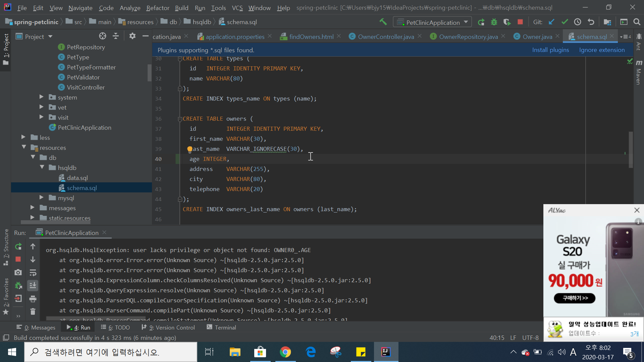Stop the running application from the top toolbar
Image resolution: width=644 pixels, height=362 pixels.
click(520, 22)
